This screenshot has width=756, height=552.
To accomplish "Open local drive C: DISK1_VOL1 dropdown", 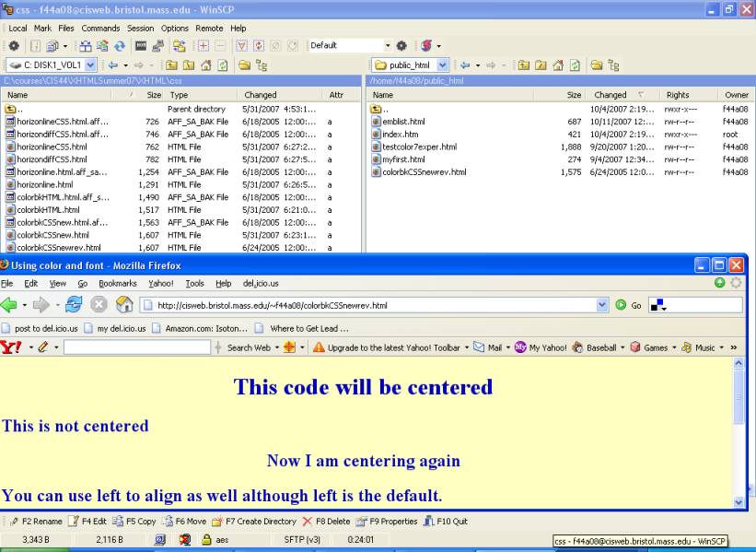I will click(90, 65).
